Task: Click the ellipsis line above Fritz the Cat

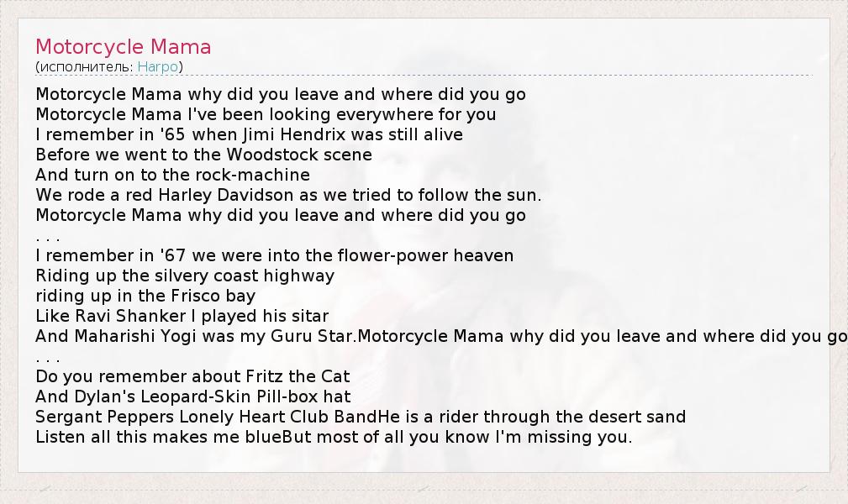Action: [48, 356]
